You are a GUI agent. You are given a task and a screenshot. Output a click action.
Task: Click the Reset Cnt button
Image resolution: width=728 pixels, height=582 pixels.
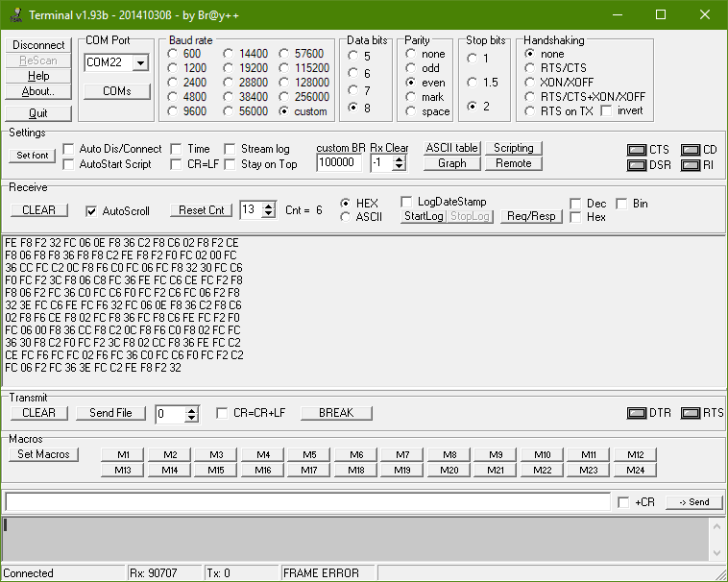202,210
